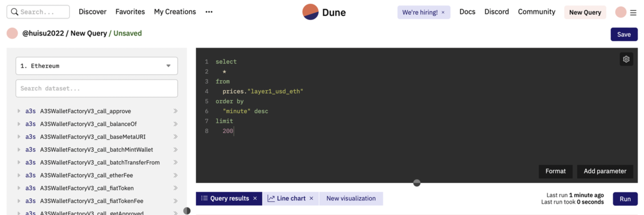Open the editor settings gear
Screen dimensions: 644x215
click(x=626, y=59)
